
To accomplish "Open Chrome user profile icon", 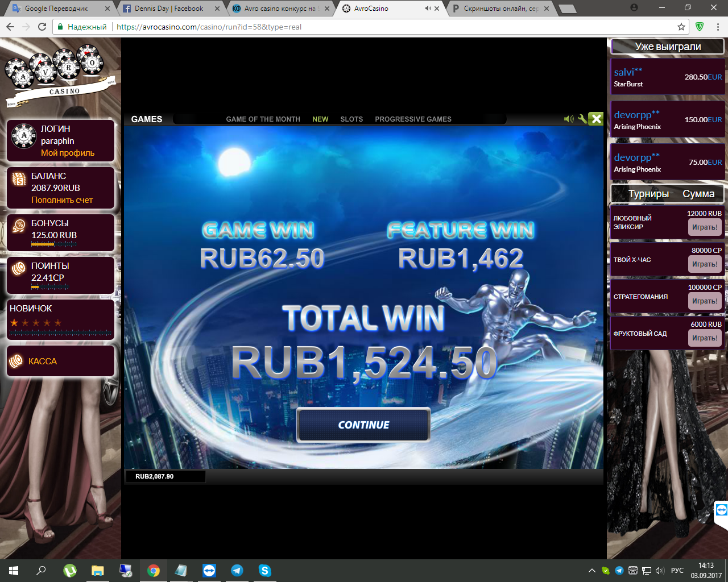I will click(634, 8).
